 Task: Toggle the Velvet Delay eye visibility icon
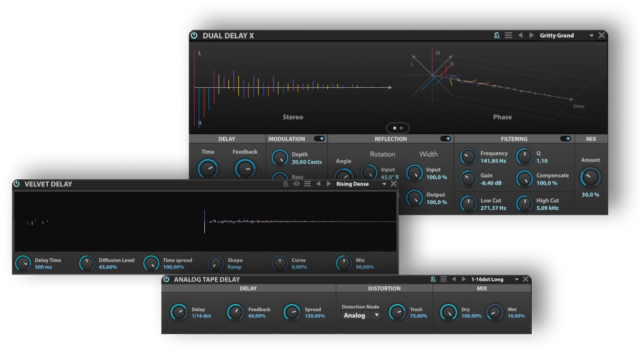(296, 184)
